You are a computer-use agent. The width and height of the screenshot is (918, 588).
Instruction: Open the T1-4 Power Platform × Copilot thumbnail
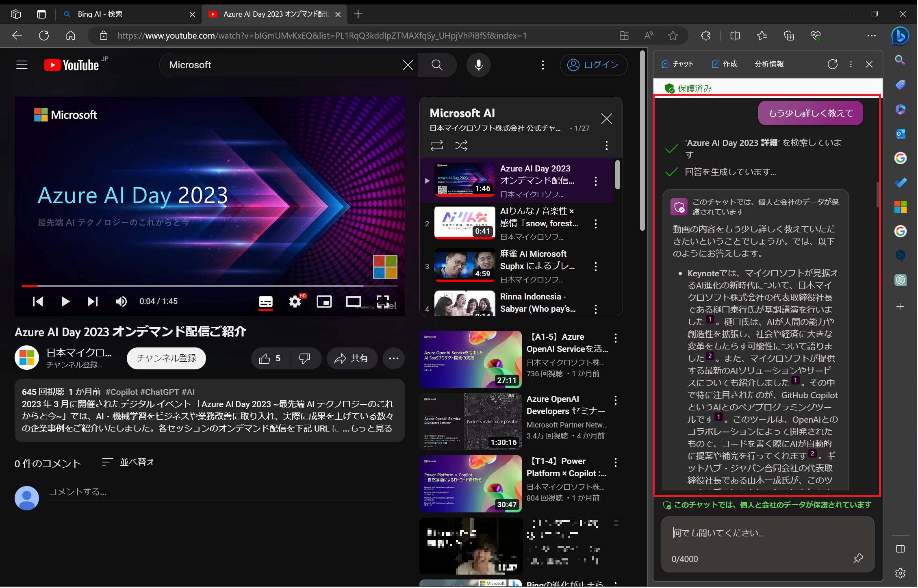coord(471,484)
